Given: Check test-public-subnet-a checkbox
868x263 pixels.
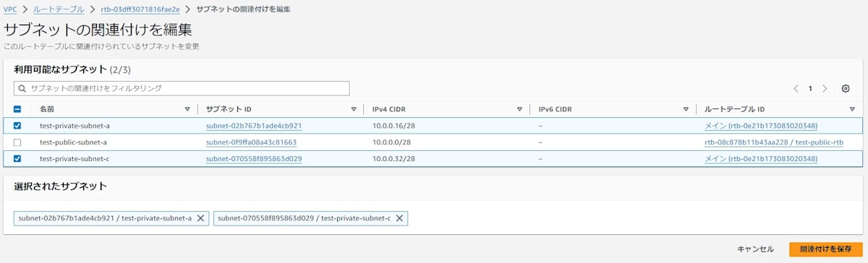Looking at the screenshot, I should pyautogui.click(x=17, y=142).
